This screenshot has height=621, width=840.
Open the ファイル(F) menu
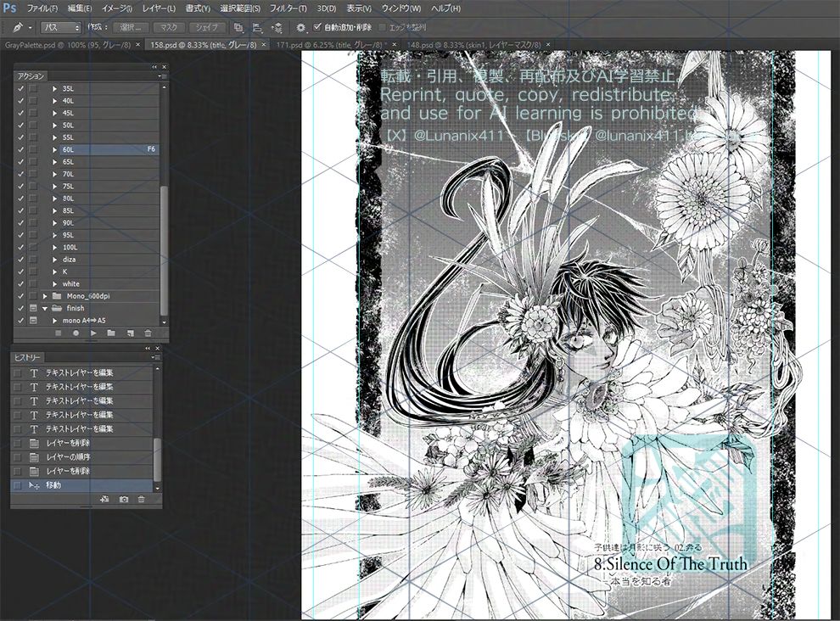[42, 8]
